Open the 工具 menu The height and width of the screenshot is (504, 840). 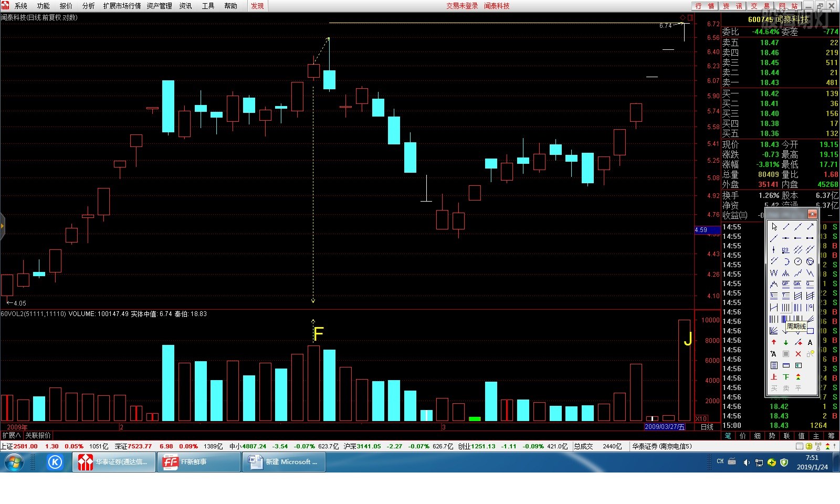[208, 6]
